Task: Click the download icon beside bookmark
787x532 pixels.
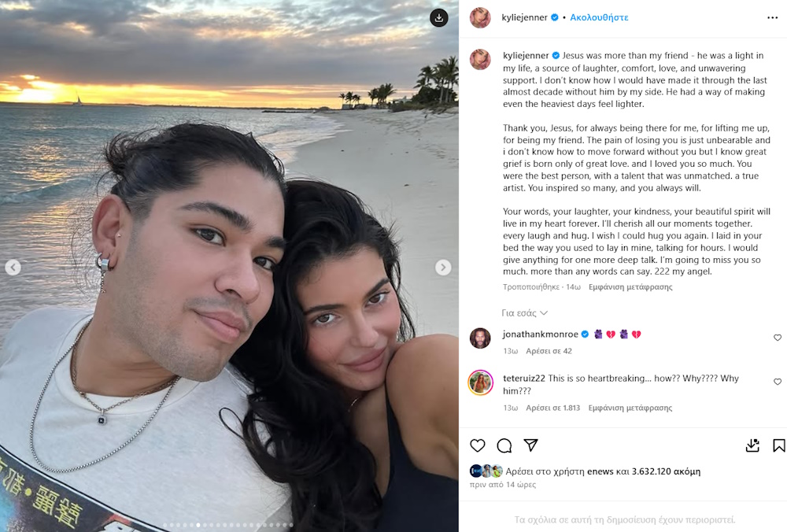Action: click(x=752, y=445)
